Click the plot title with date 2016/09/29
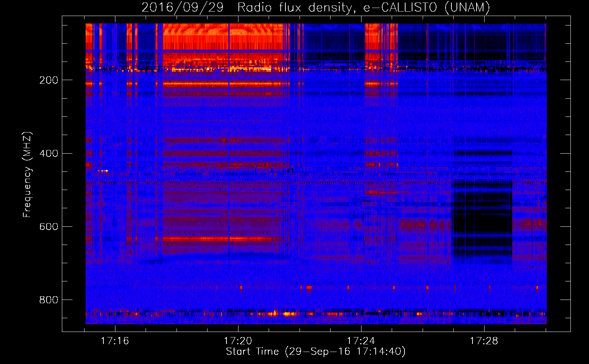This screenshot has height=364, width=589. 316,7
